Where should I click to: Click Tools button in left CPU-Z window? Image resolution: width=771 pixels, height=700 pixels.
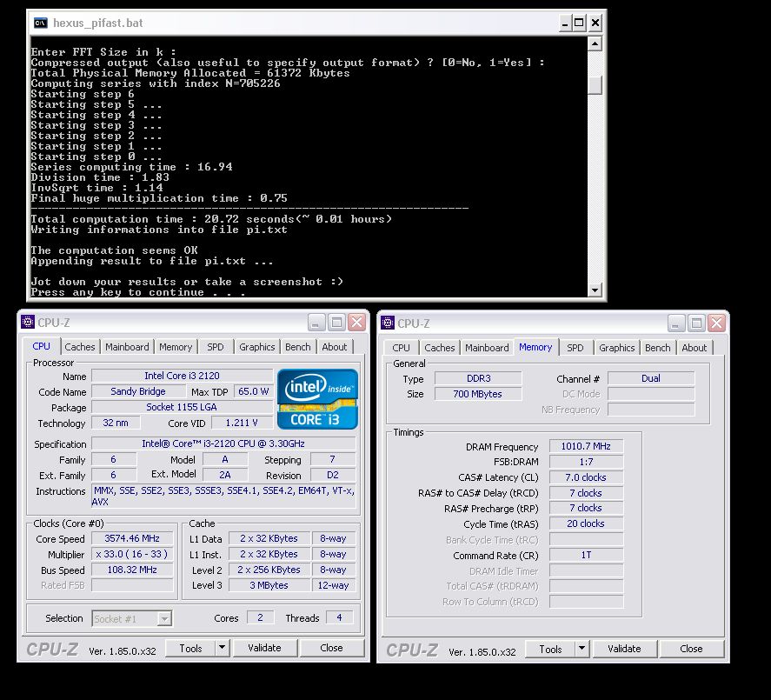pos(190,649)
